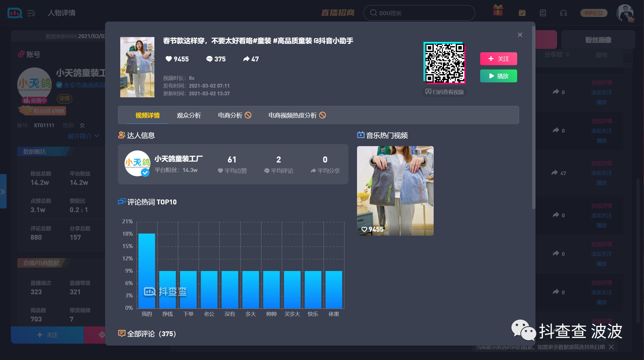
Task: Open 粉丝画像 tab in background page
Action: [x=598, y=40]
